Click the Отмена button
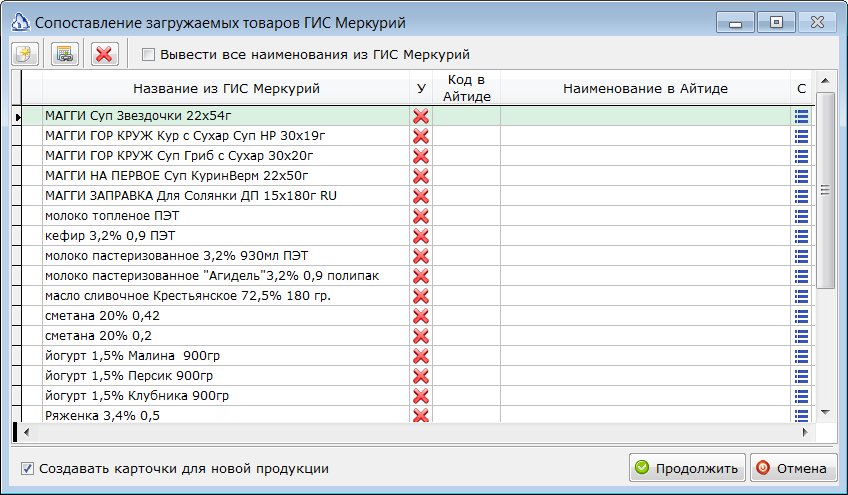 pos(793,468)
